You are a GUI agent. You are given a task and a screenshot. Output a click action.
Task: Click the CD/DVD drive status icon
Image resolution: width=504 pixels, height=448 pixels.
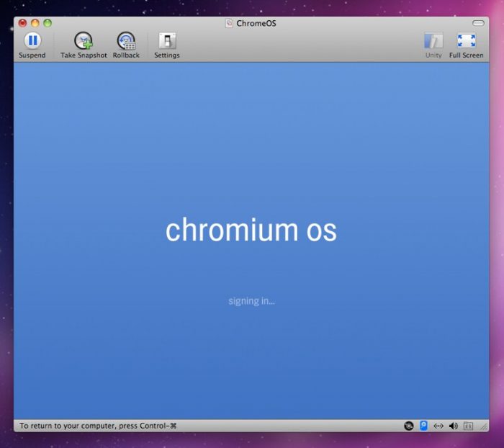409,426
